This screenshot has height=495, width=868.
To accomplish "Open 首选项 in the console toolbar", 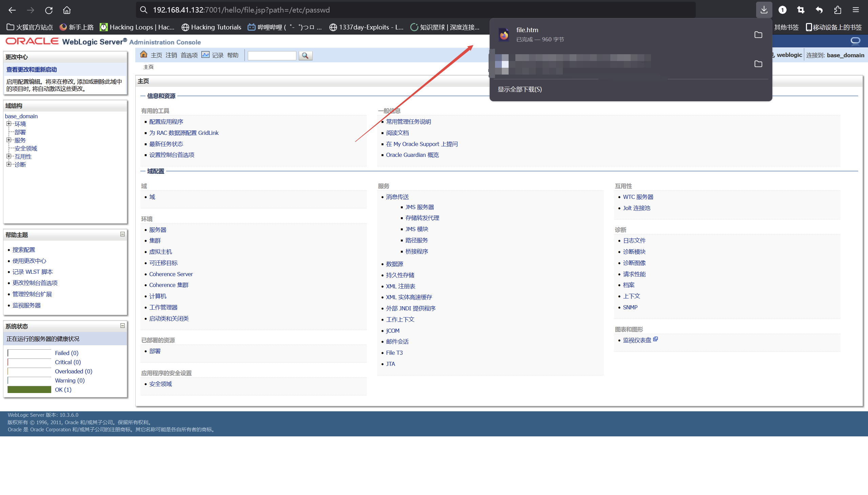I will click(x=189, y=56).
